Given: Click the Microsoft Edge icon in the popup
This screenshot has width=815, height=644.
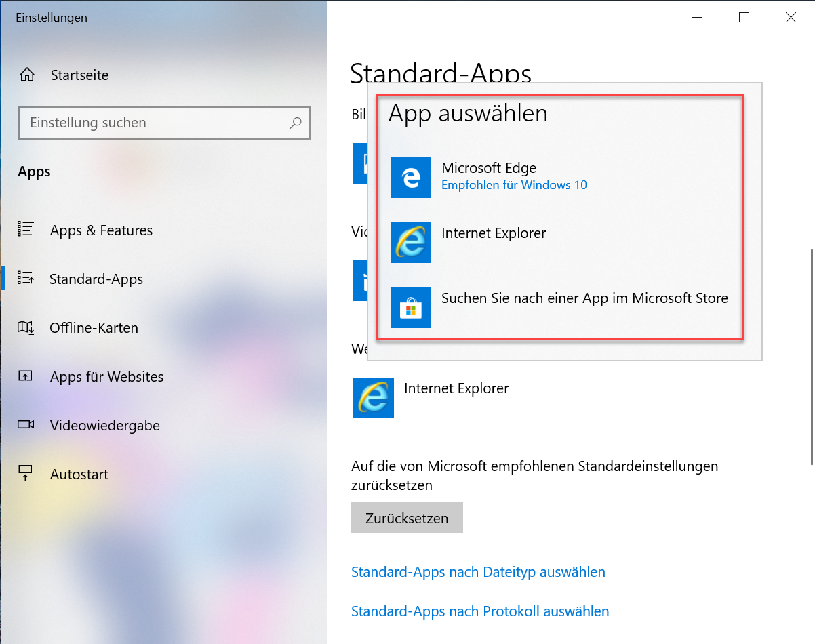Looking at the screenshot, I should (411, 178).
